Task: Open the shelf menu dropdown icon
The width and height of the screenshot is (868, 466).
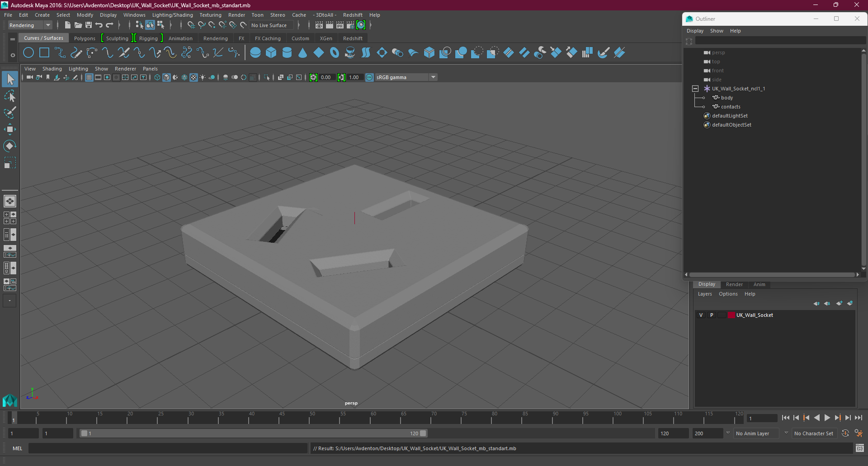Action: point(13,39)
